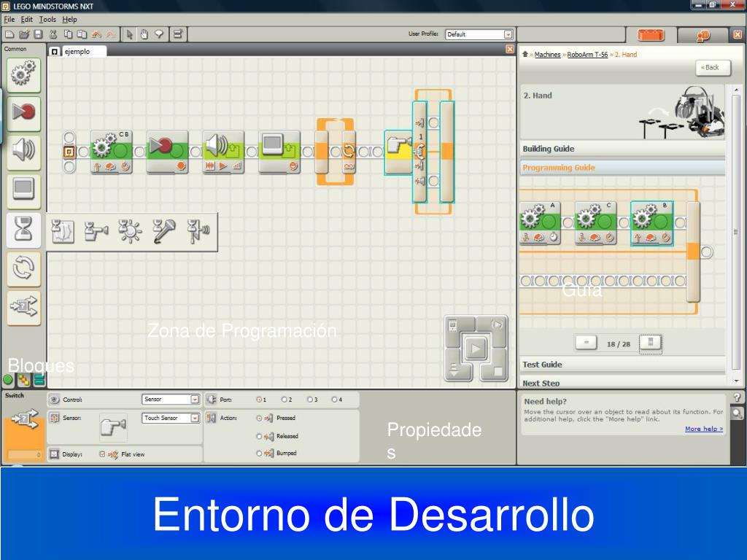Screen dimensions: 747x560
Task: Expand the Next Step section
Action: [623, 382]
